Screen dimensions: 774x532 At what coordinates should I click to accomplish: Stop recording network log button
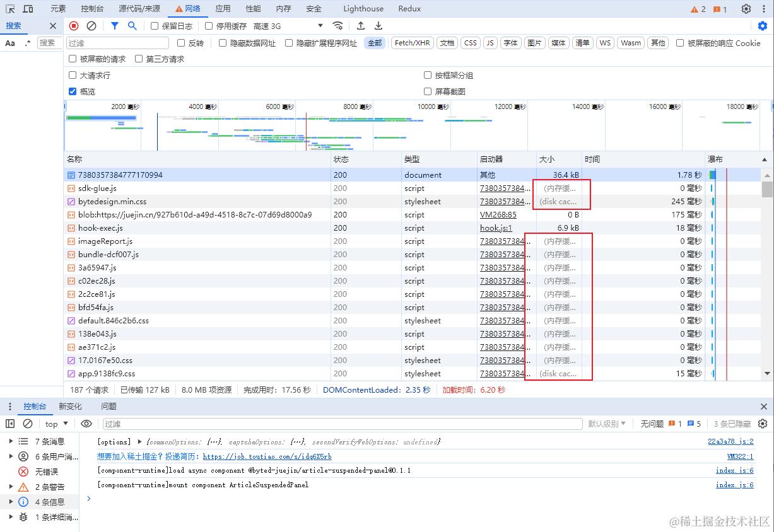coord(74,26)
